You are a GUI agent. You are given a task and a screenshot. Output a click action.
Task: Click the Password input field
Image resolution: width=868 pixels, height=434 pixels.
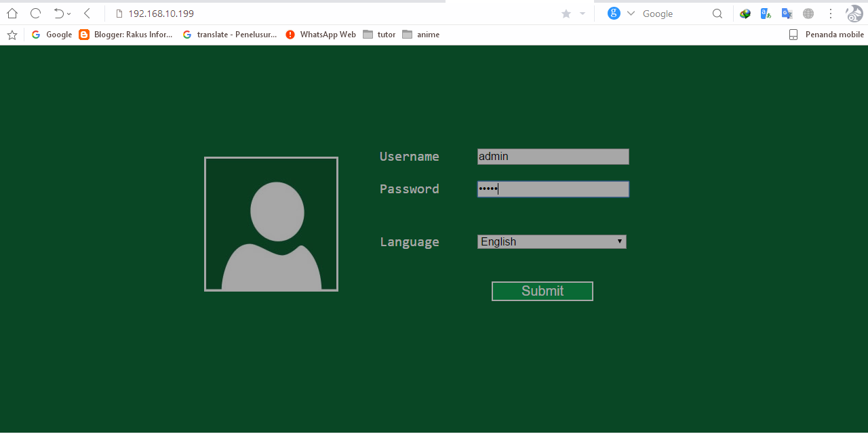[x=553, y=189]
